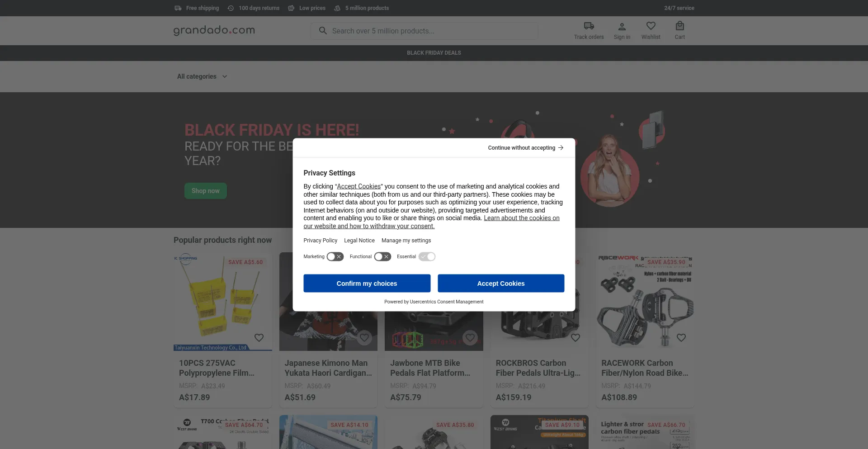This screenshot has width=868, height=449.
Task: Click the search products input field
Action: [429, 31]
